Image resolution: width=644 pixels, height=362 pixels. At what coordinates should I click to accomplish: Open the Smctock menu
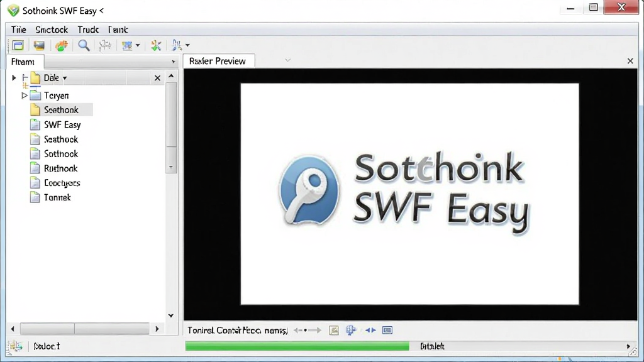point(52,30)
